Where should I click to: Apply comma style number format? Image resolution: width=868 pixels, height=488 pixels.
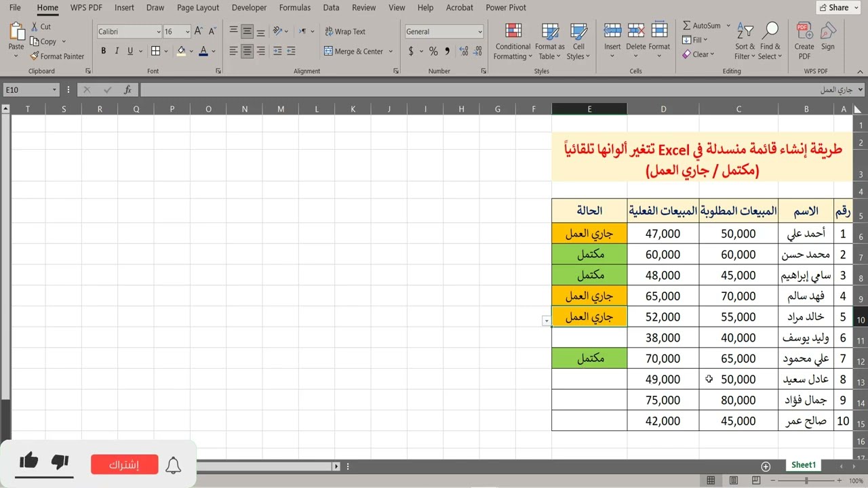447,51
